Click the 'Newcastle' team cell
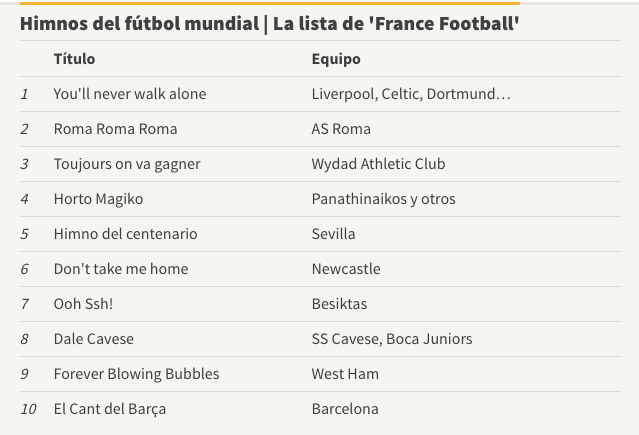Viewport: 639px width, 435px height. coord(346,269)
